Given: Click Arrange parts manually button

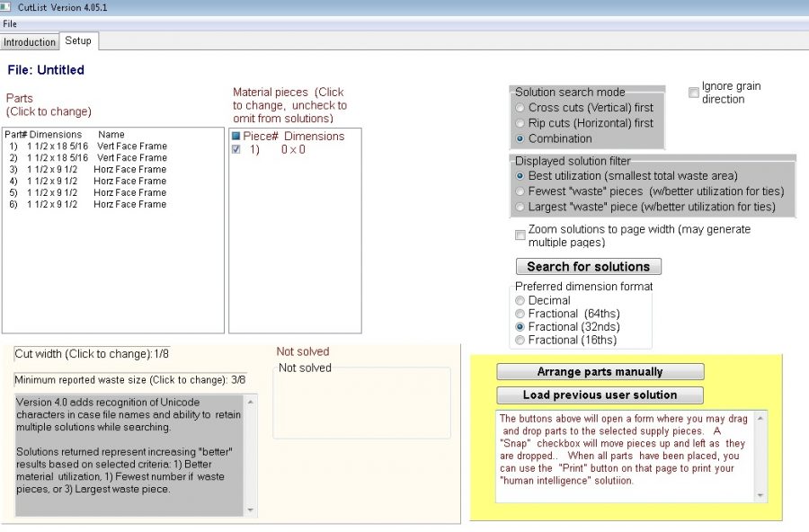Looking at the screenshot, I should click(x=600, y=371).
